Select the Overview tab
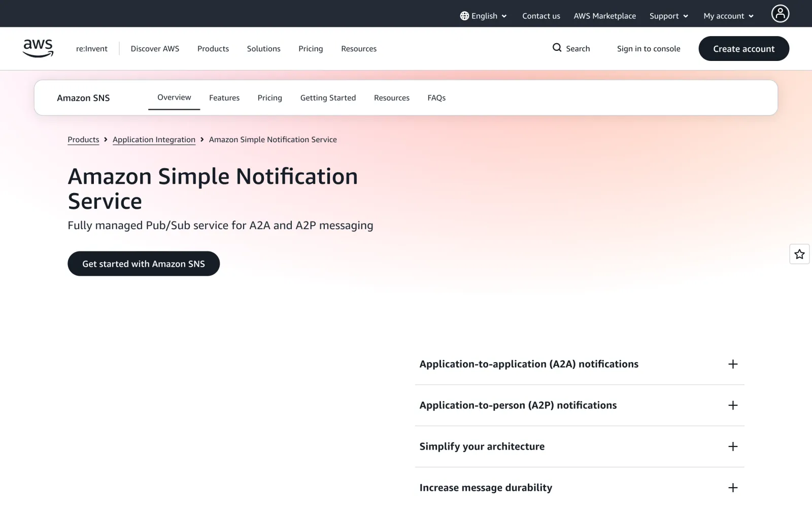812x508 pixels. click(x=174, y=98)
